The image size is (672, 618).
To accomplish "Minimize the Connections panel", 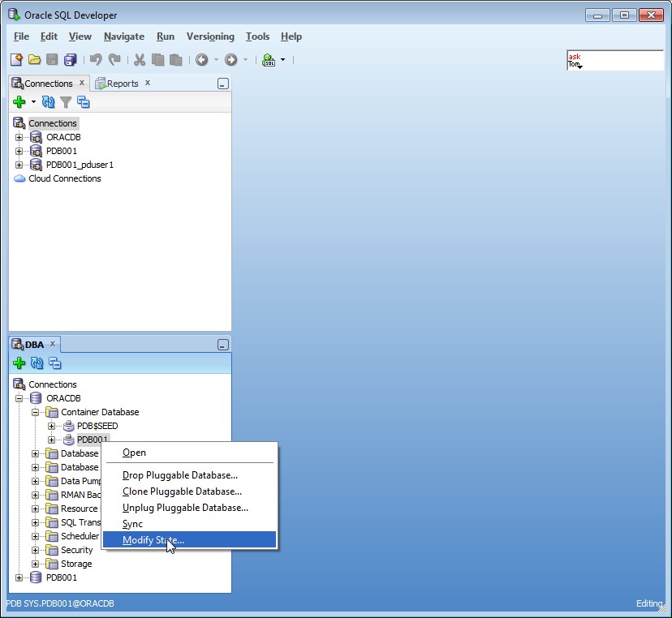I will (x=223, y=84).
